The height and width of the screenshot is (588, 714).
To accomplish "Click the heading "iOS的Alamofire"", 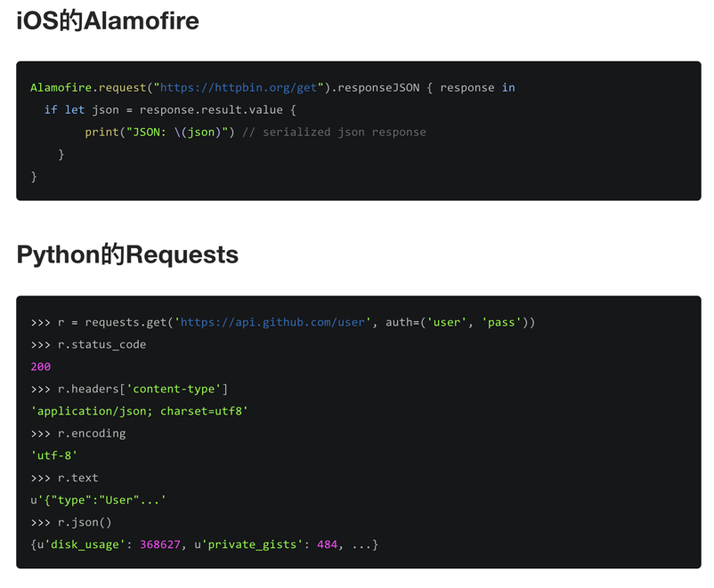I will [x=108, y=21].
